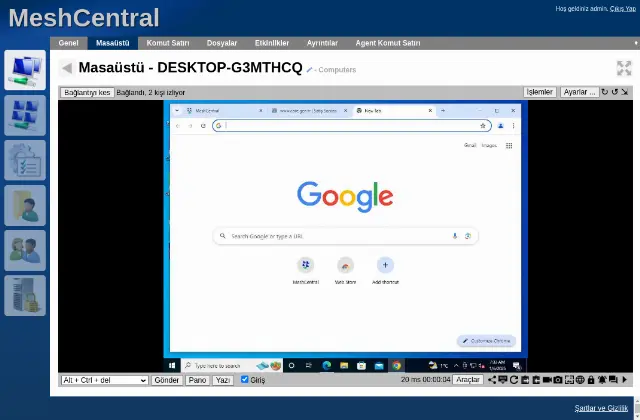The image size is (640, 420).
Task: Select the Masaüstü tab
Action: coord(113,43)
